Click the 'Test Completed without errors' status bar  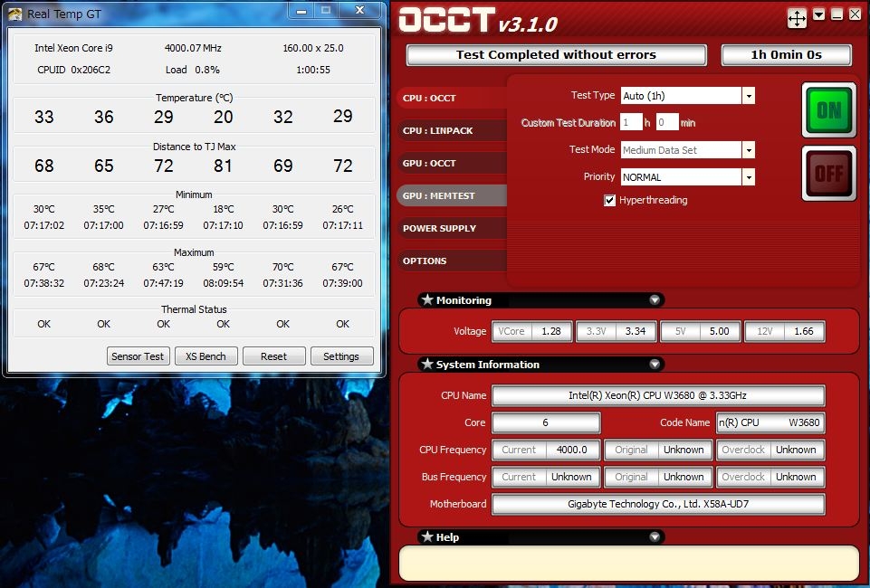[557, 55]
